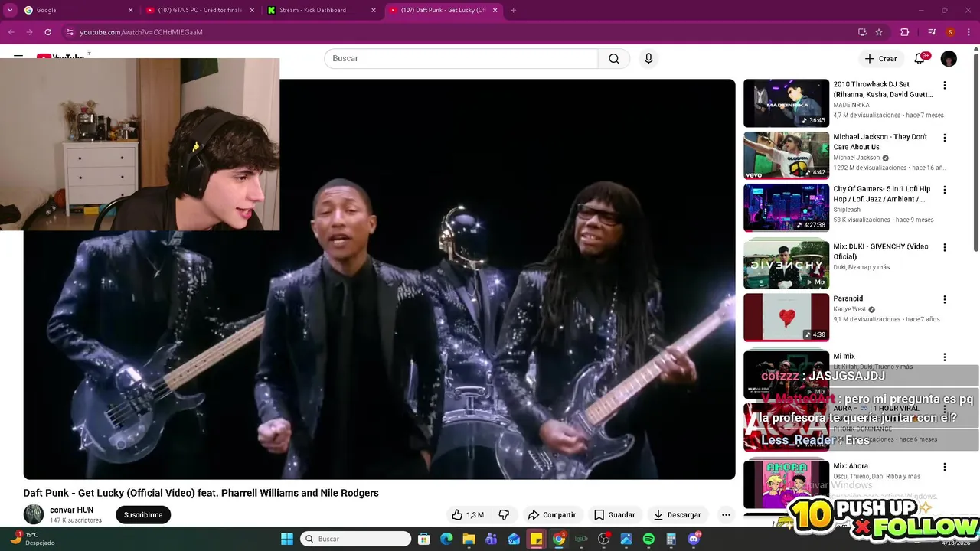The image size is (980, 551).
Task: Open Chrome media controls icon
Action: 932,32
